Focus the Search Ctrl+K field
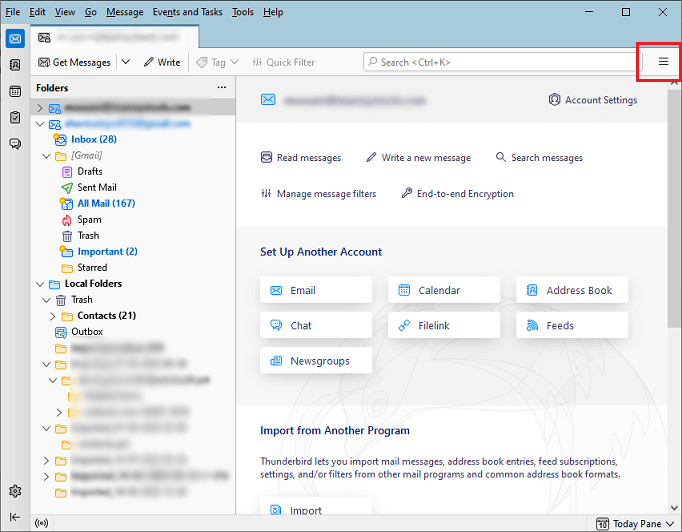This screenshot has height=532, width=682. point(502,62)
